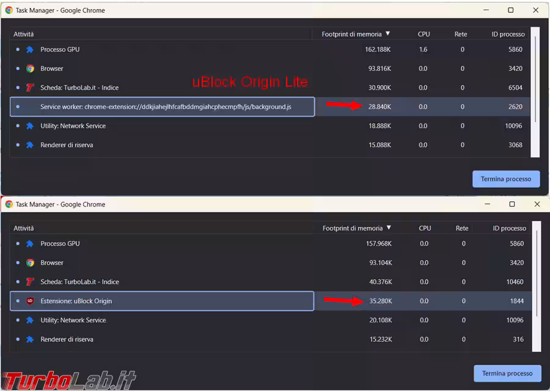This screenshot has height=392, width=550.
Task: Select Processo GPU row text in top window
Action: [x=60, y=49]
